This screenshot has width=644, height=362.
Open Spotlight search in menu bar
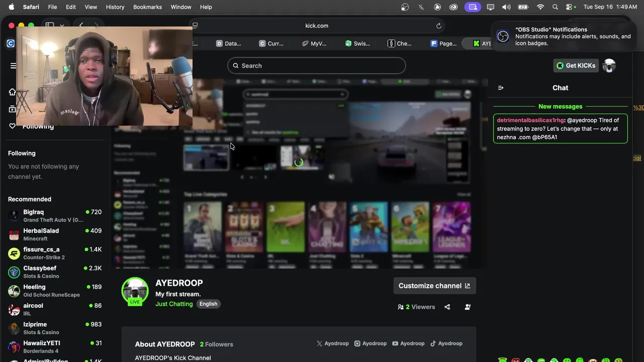pos(555,7)
